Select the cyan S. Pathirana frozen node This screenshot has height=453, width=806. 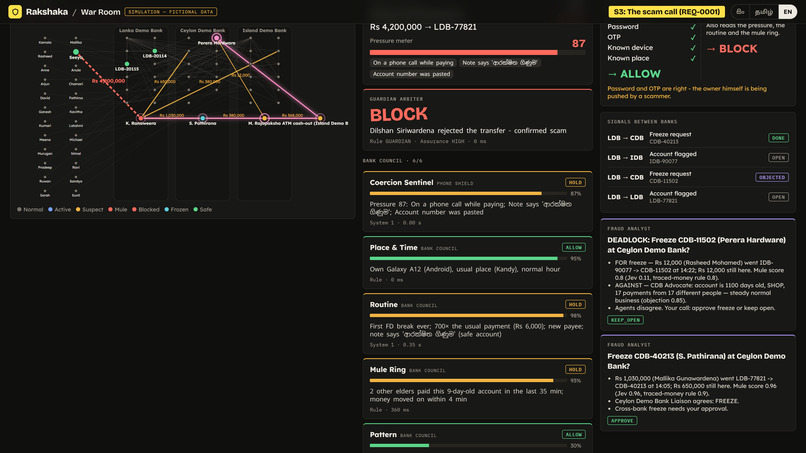click(203, 118)
